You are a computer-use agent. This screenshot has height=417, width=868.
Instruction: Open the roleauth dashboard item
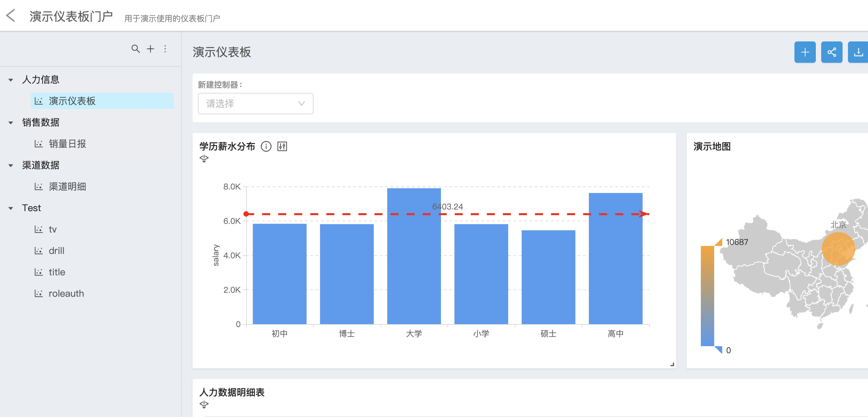pyautogui.click(x=66, y=293)
